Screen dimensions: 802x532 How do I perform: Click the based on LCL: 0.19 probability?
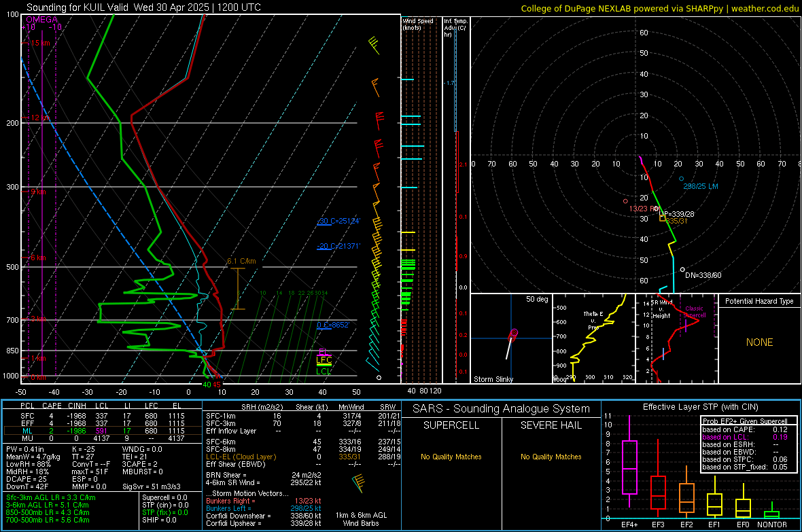point(744,437)
